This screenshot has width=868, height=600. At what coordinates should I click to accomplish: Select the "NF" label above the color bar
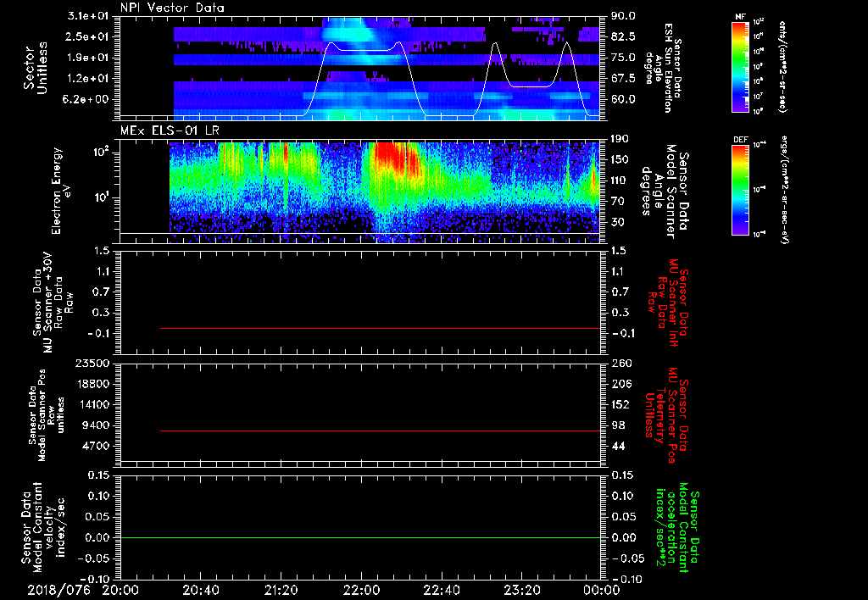coord(739,17)
